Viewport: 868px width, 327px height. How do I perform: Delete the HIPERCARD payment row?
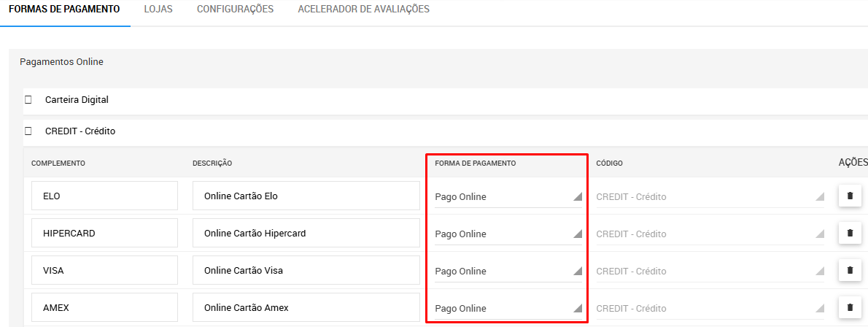click(x=850, y=233)
